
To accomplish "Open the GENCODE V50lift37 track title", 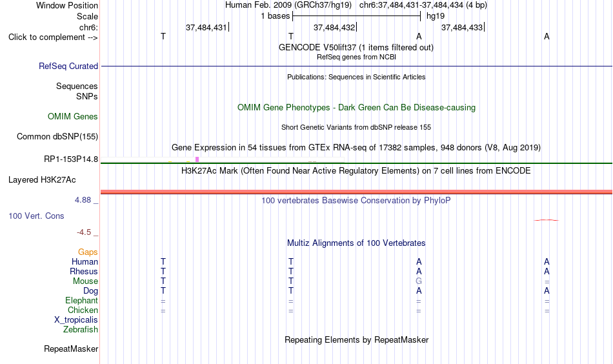I will coord(356,47).
